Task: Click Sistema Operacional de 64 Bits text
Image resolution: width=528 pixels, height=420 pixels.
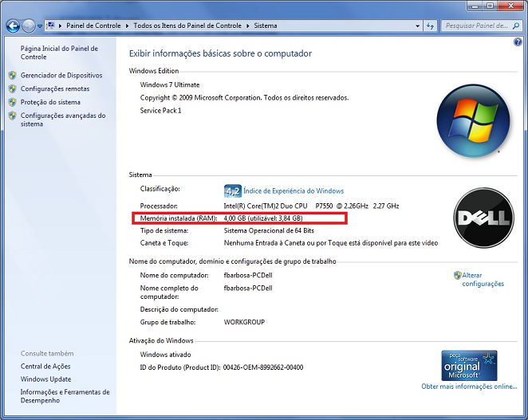Action: (269, 230)
